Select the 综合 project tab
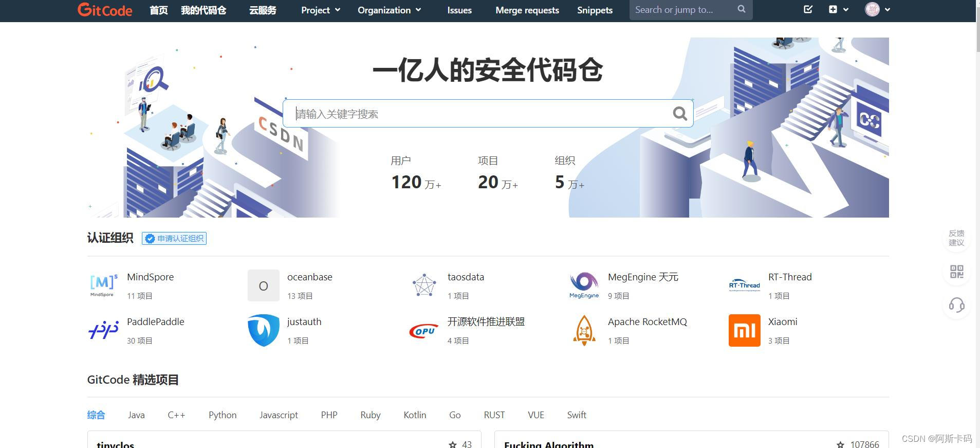The width and height of the screenshot is (980, 448). [96, 415]
